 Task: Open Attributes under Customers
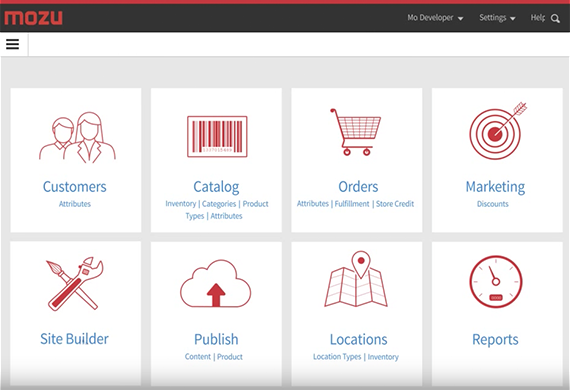pyautogui.click(x=75, y=204)
